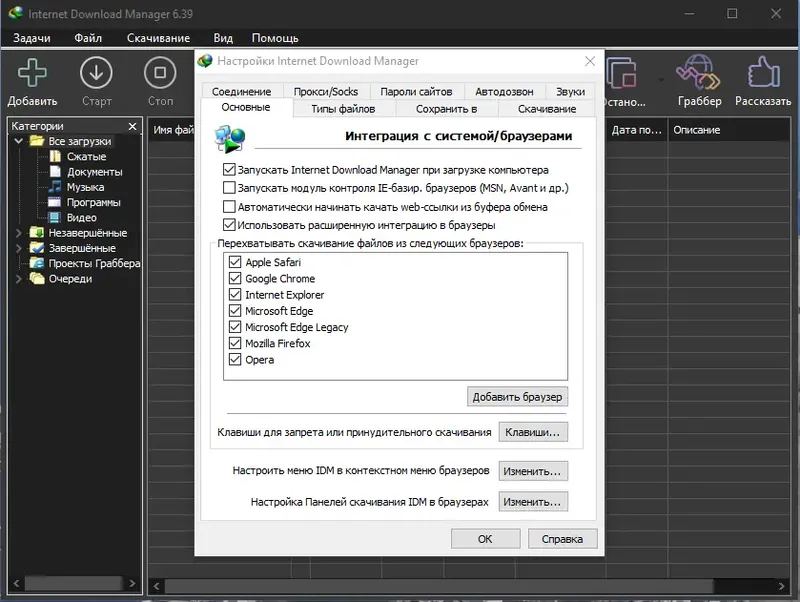Screen dimensions: 800x602
Task: Expand the Незавершённые tree node
Action: click(19, 233)
